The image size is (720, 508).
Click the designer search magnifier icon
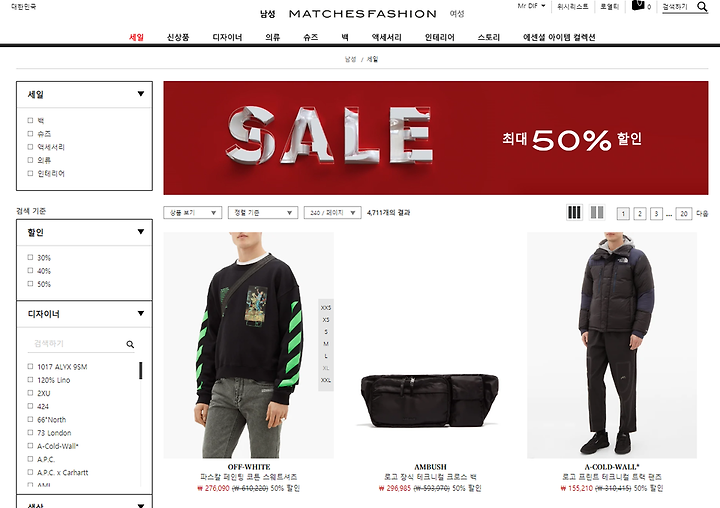[x=130, y=344]
